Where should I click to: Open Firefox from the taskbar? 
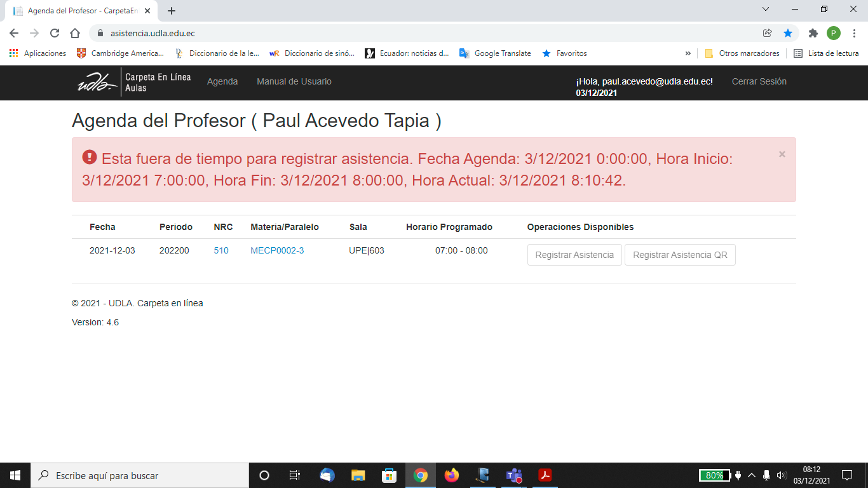[452, 475]
